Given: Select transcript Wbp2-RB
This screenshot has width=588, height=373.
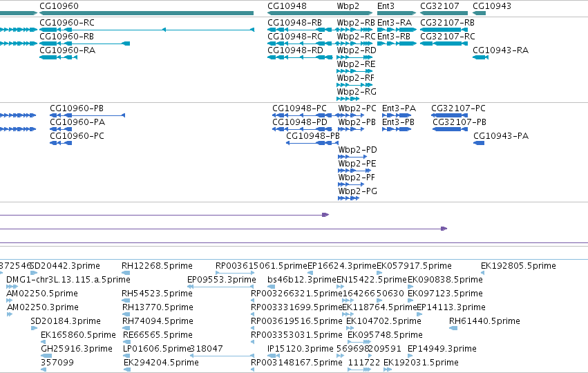Looking at the screenshot, I should (356, 23).
